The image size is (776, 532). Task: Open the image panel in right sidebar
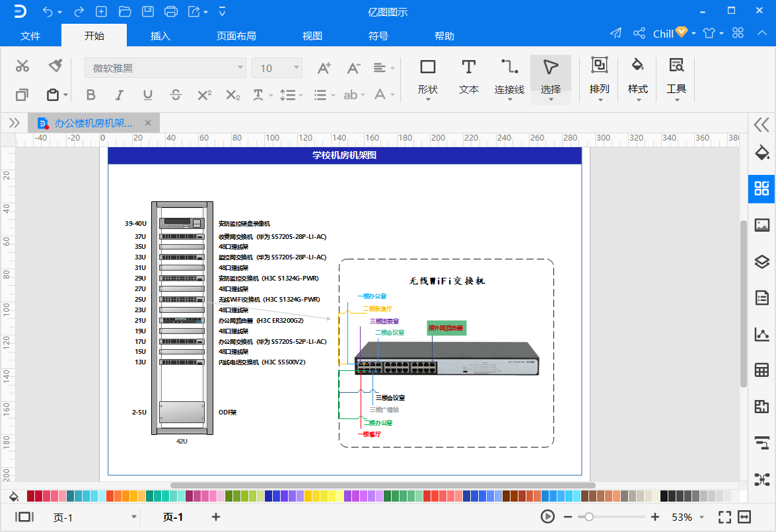761,225
